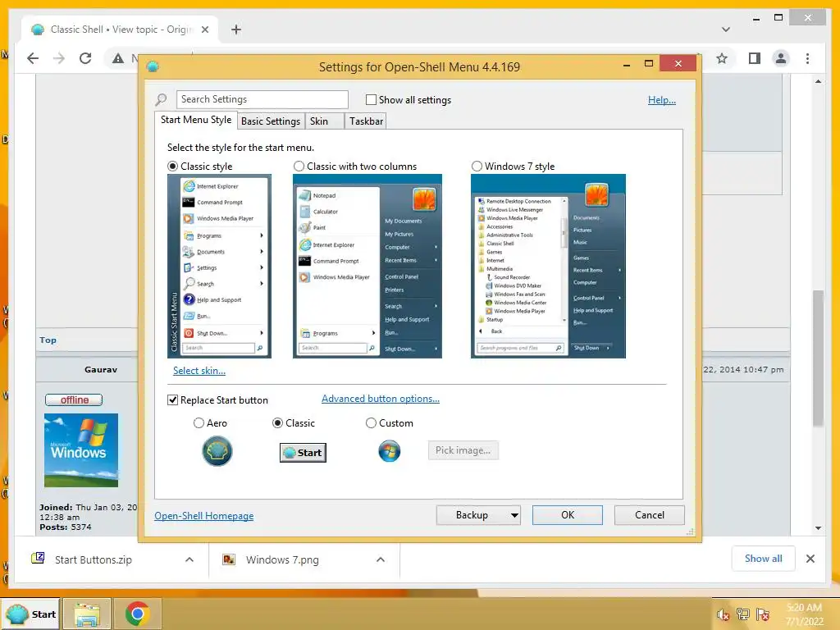The width and height of the screenshot is (840, 630).
Task: Click the offline status badge
Action: point(74,399)
